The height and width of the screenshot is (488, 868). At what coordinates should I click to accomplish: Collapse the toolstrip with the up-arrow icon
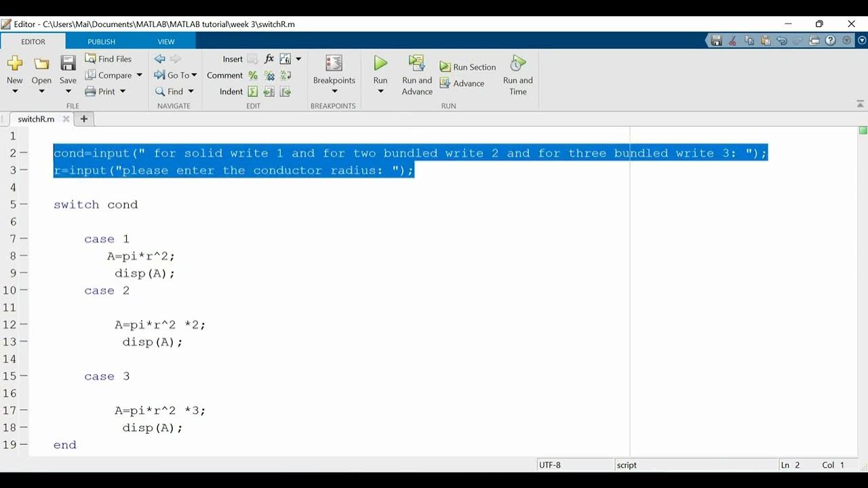coord(861,104)
